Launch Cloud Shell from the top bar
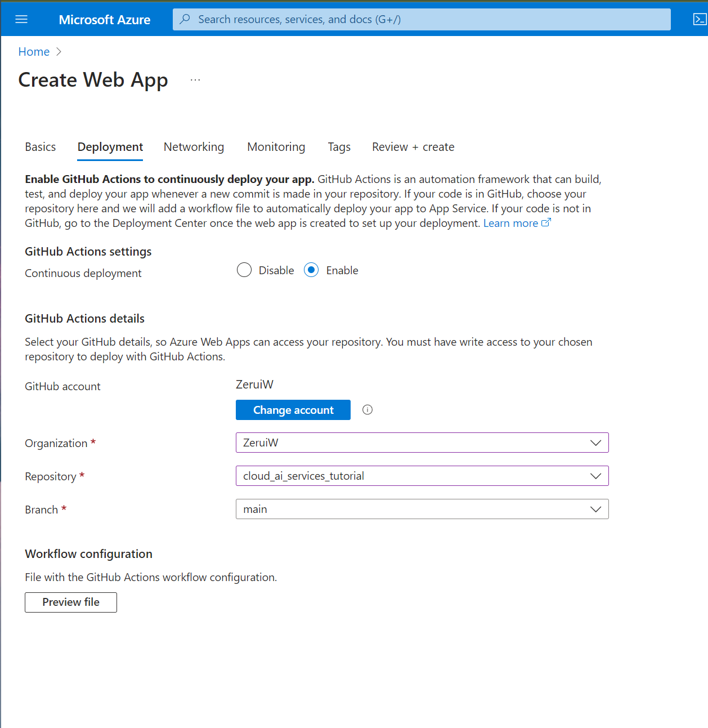708x728 pixels. click(700, 19)
